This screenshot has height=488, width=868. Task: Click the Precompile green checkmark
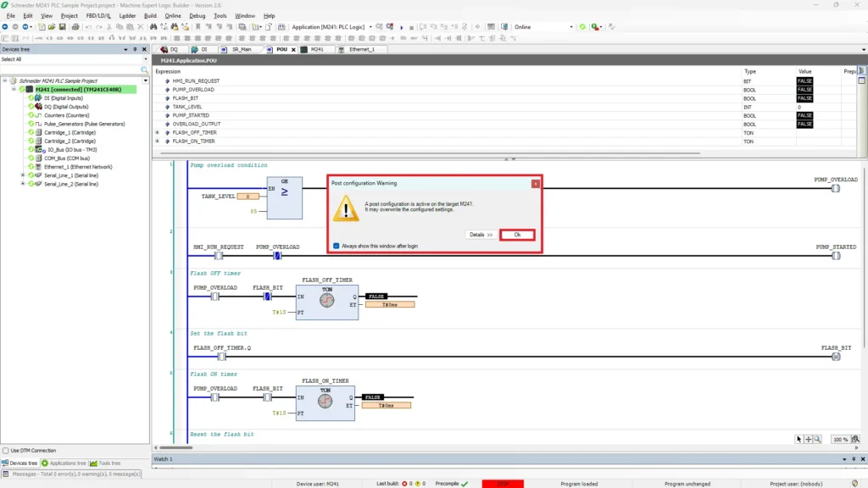tap(465, 484)
